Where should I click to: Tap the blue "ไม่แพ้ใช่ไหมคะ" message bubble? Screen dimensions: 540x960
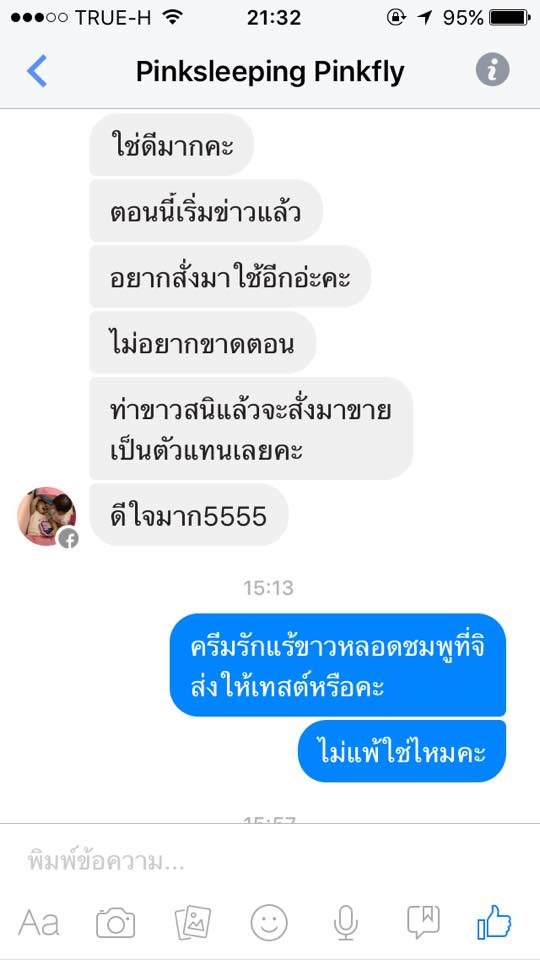(402, 751)
